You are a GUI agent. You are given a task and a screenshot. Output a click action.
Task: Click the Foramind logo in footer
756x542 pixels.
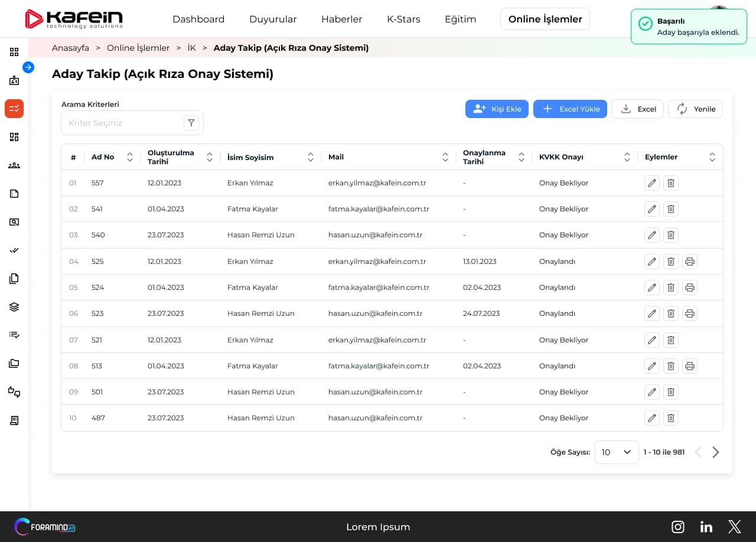pos(45,527)
